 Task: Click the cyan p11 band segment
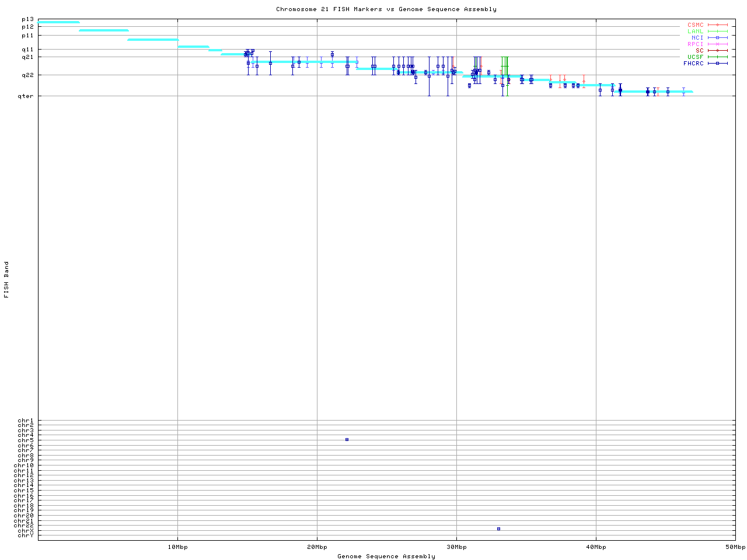152,40
